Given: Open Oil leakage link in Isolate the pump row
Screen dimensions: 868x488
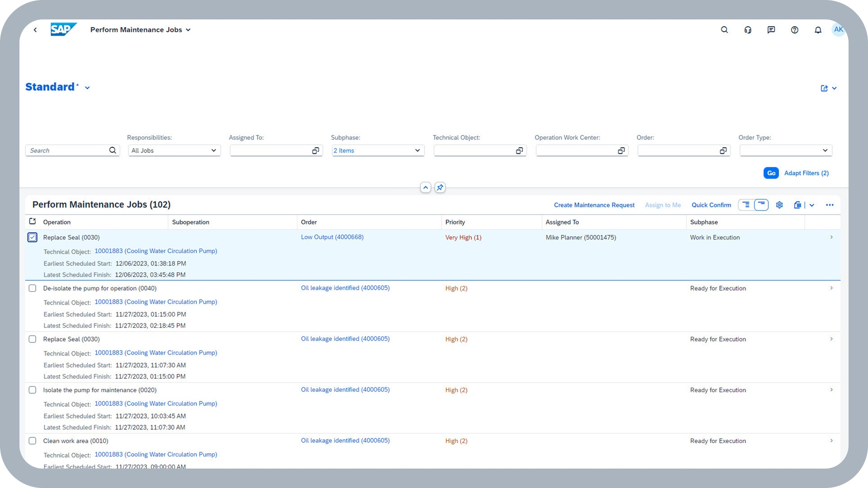Looking at the screenshot, I should tap(345, 389).
